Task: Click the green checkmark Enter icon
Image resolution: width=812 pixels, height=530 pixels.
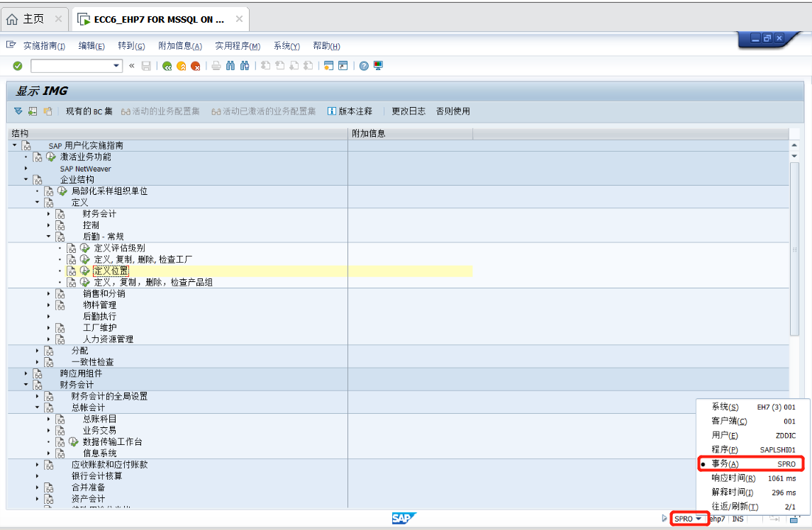Action: [x=18, y=66]
